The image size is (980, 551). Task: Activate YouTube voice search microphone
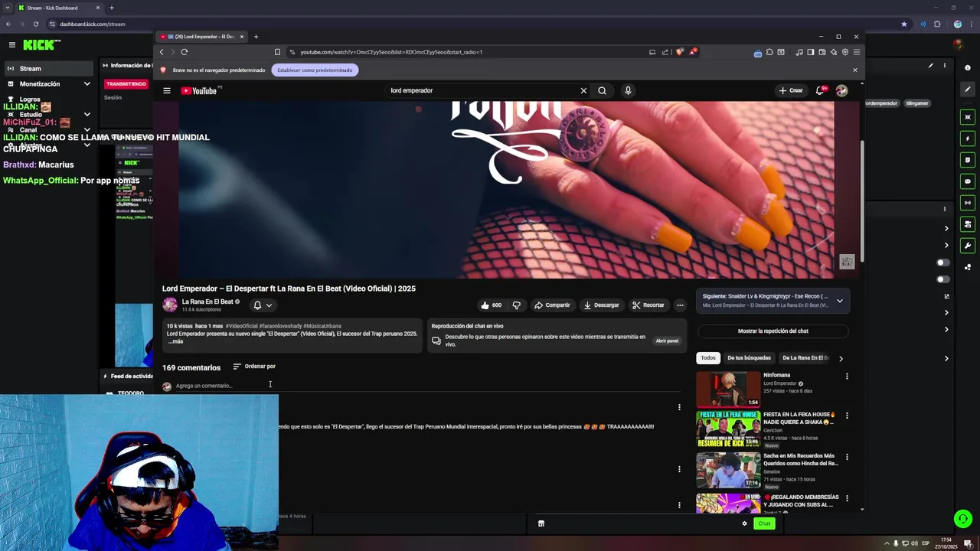[x=628, y=90]
